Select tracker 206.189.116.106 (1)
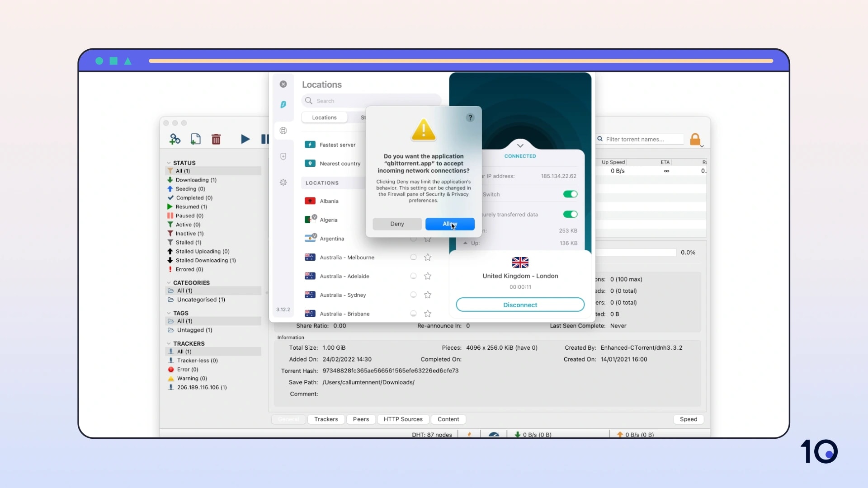Image resolution: width=868 pixels, height=488 pixels. click(202, 388)
